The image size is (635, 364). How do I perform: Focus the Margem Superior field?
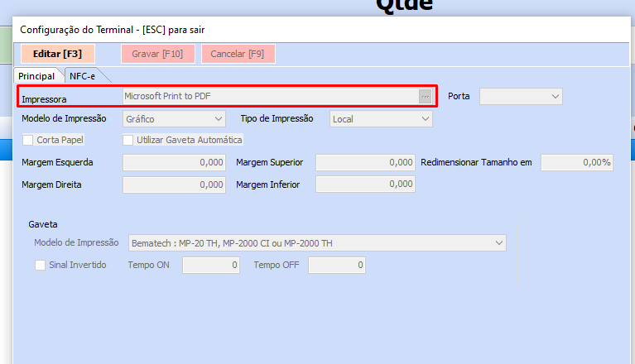click(365, 163)
